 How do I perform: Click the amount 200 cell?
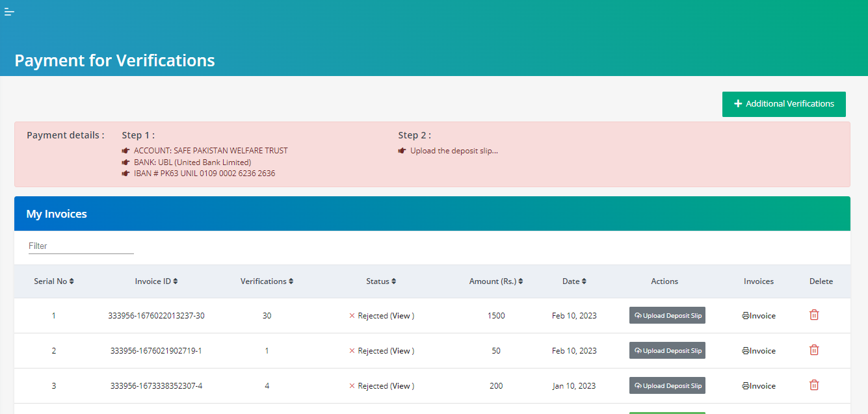click(x=496, y=386)
